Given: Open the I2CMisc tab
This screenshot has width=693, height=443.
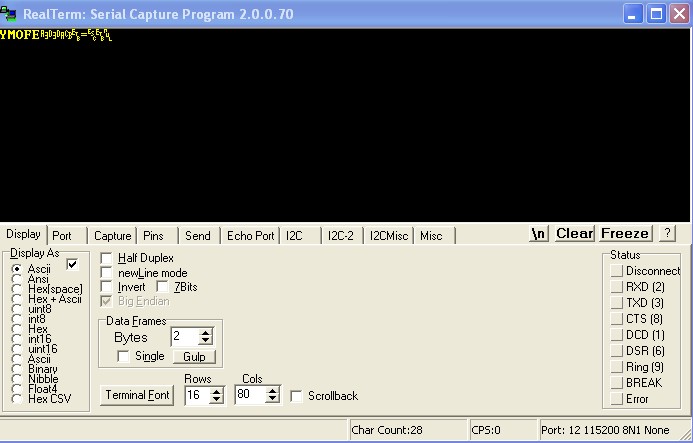Looking at the screenshot, I should 388,236.
